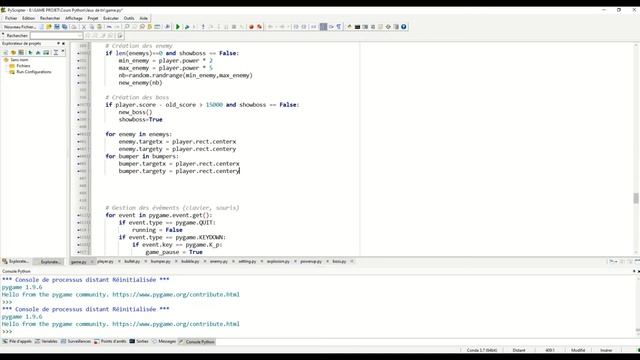Close the Explorateur de projets panel
The width and height of the screenshot is (640, 360).
[x=63, y=43]
